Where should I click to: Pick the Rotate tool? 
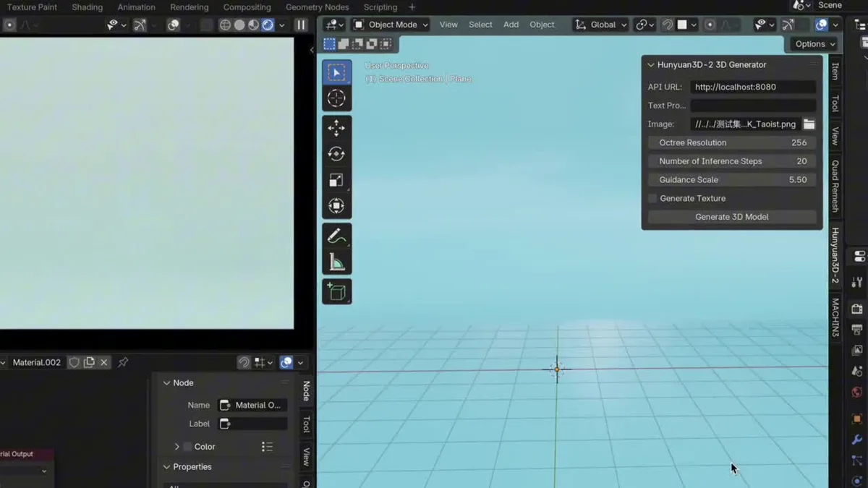pos(336,154)
